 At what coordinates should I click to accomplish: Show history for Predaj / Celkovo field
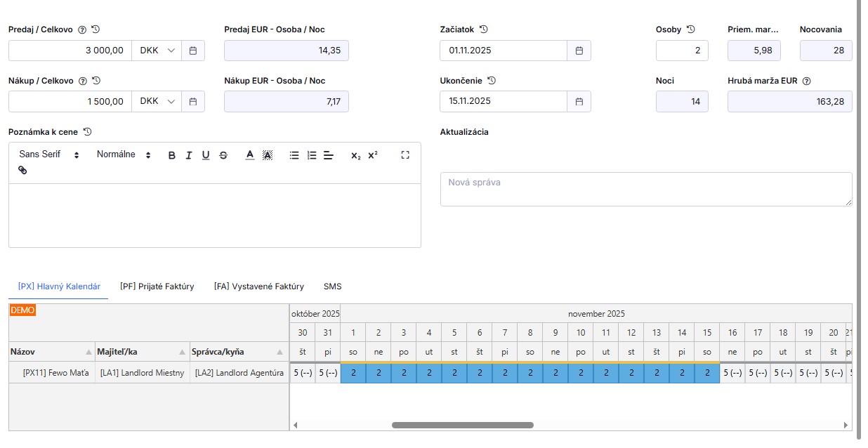pyautogui.click(x=96, y=29)
